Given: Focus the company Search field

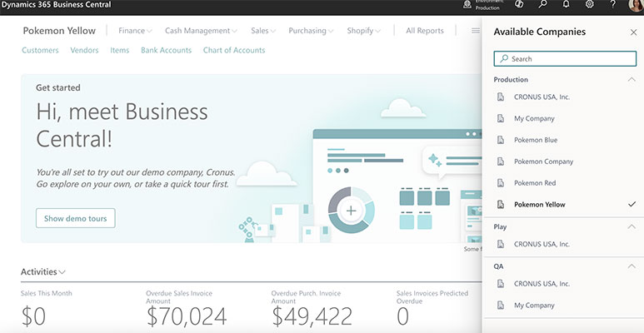Looking at the screenshot, I should [565, 59].
